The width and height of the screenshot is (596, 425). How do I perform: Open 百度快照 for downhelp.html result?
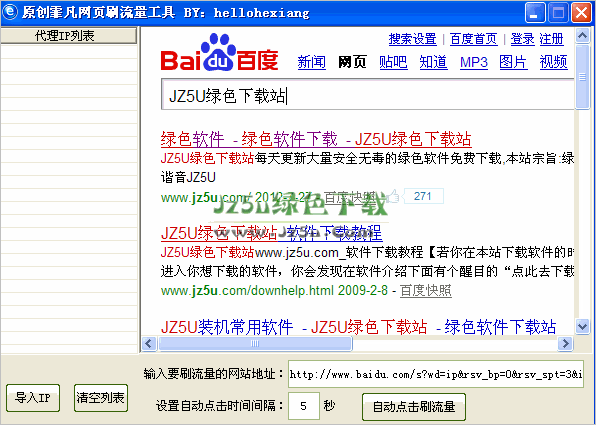426,290
